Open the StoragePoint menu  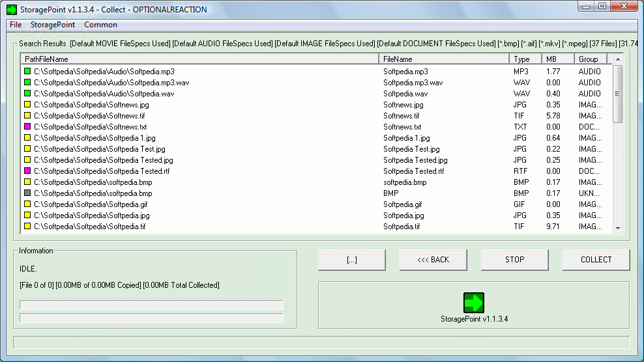point(53,25)
